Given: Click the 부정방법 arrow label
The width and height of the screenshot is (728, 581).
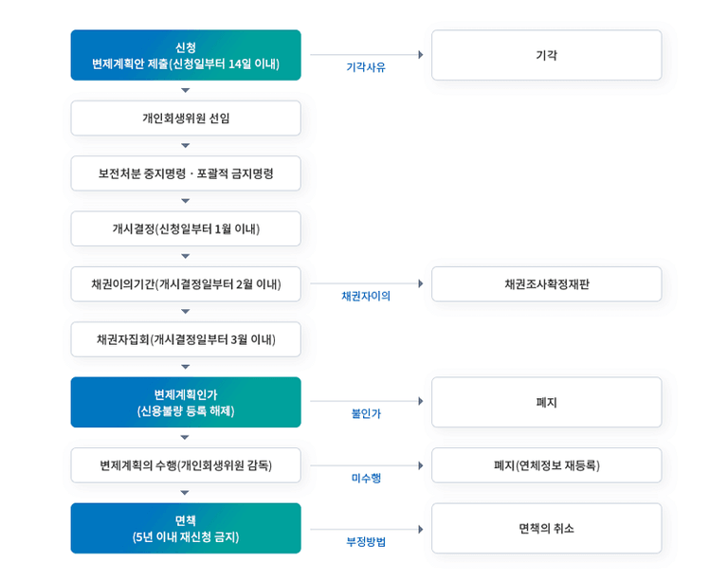Looking at the screenshot, I should pyautogui.click(x=366, y=542).
